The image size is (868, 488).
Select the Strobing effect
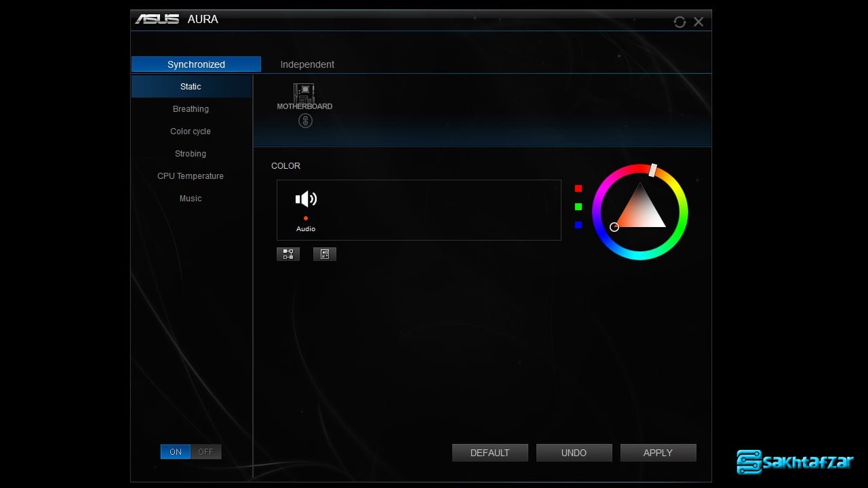[x=191, y=154]
